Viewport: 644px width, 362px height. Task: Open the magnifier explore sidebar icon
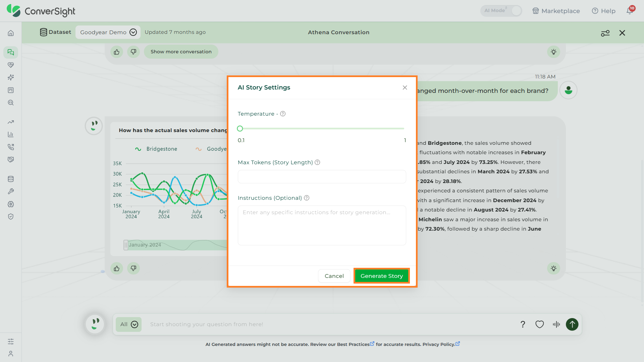click(11, 103)
